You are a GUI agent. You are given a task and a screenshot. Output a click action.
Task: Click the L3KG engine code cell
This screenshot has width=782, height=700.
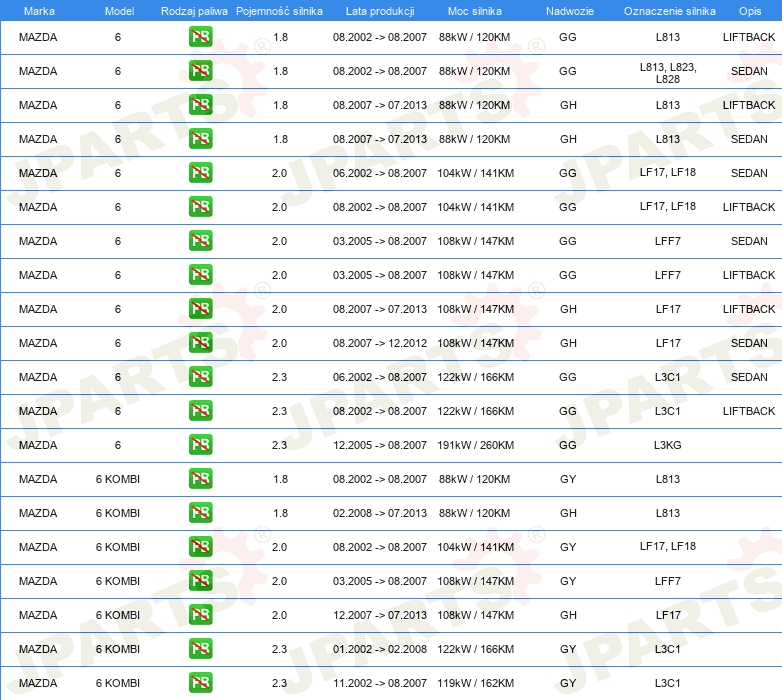coord(667,445)
